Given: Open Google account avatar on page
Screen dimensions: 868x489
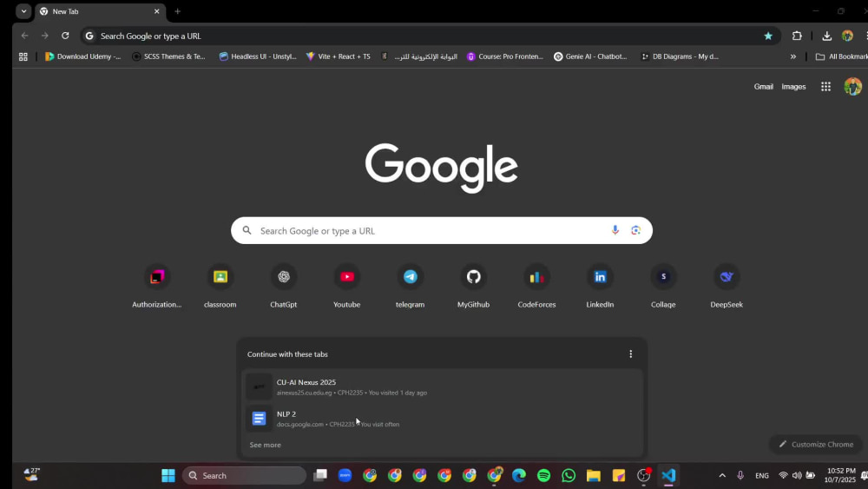Looking at the screenshot, I should pos(852,86).
